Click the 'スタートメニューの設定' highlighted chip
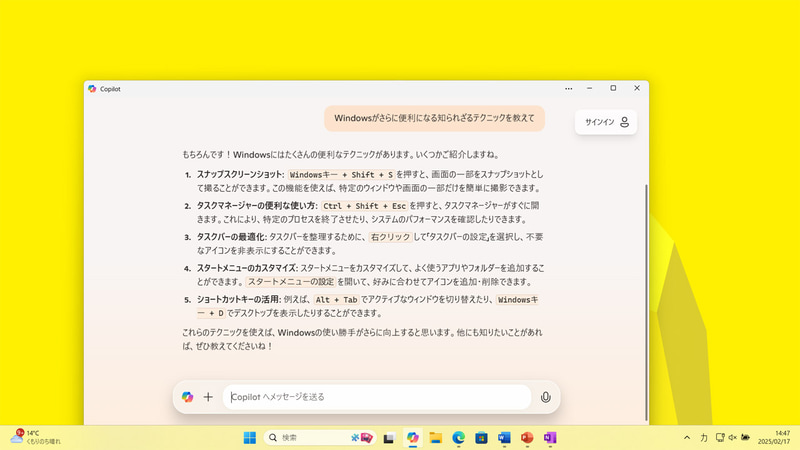Viewport: 800px width, 450px height. click(x=291, y=282)
